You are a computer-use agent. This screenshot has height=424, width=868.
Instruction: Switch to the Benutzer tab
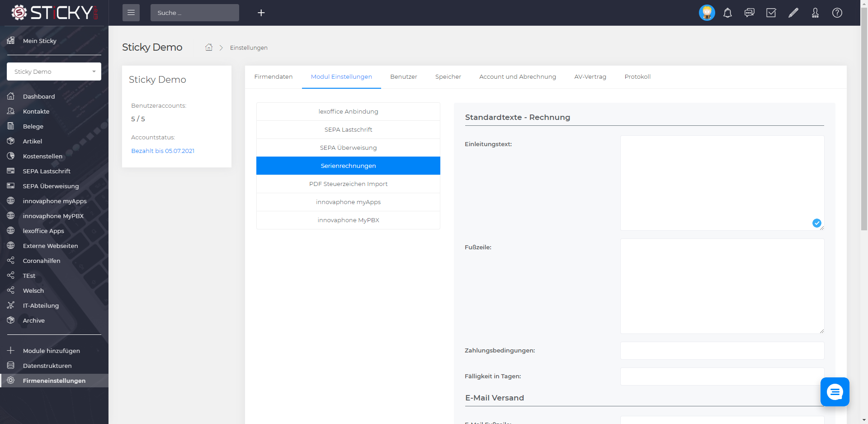[x=403, y=77]
